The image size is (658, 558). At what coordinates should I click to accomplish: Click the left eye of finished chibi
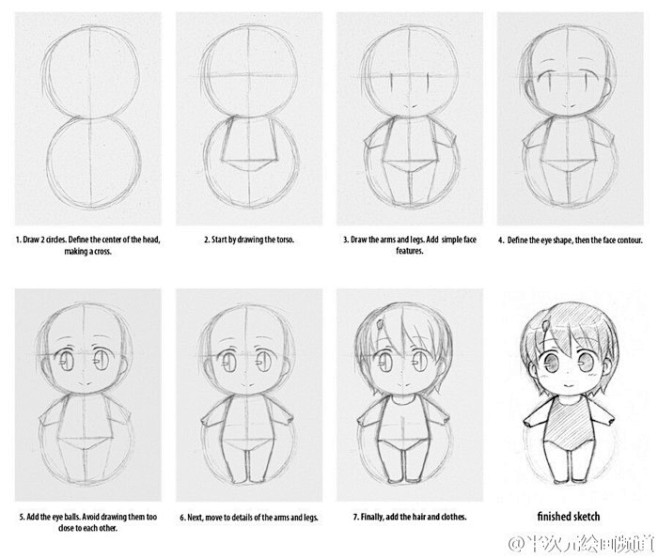550,362
